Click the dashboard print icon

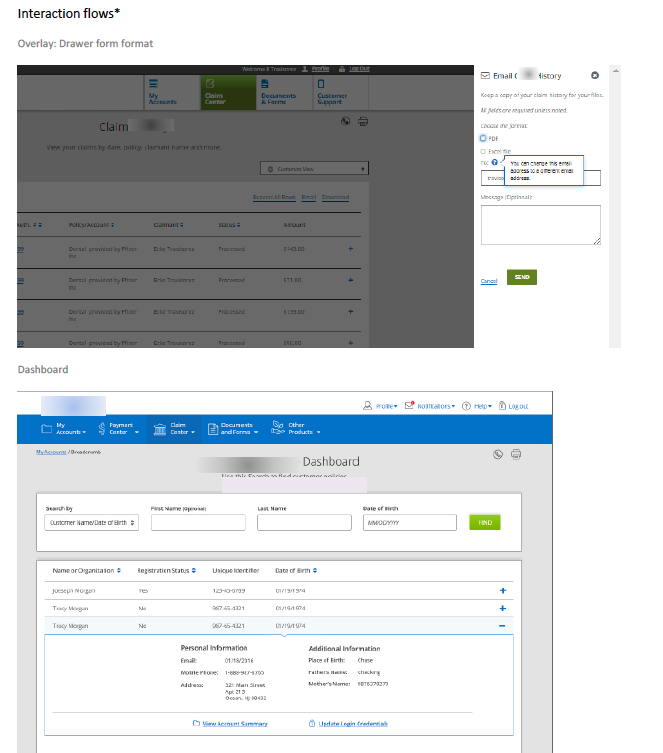tap(516, 454)
